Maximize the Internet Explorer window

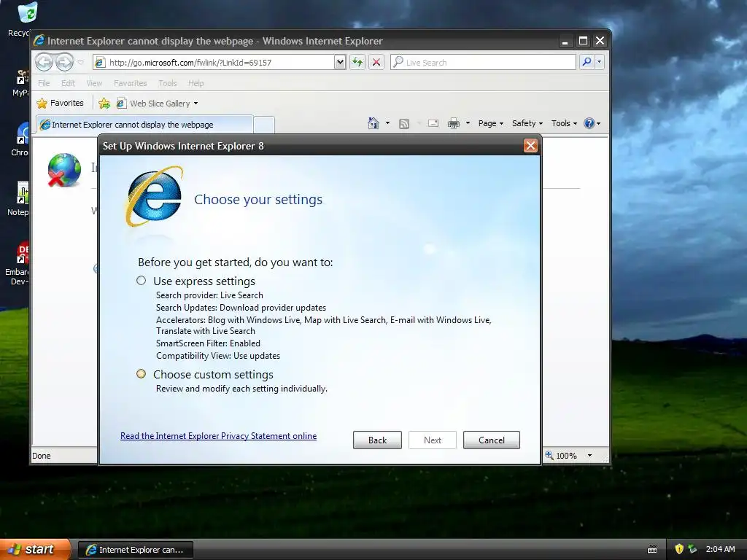coord(583,41)
